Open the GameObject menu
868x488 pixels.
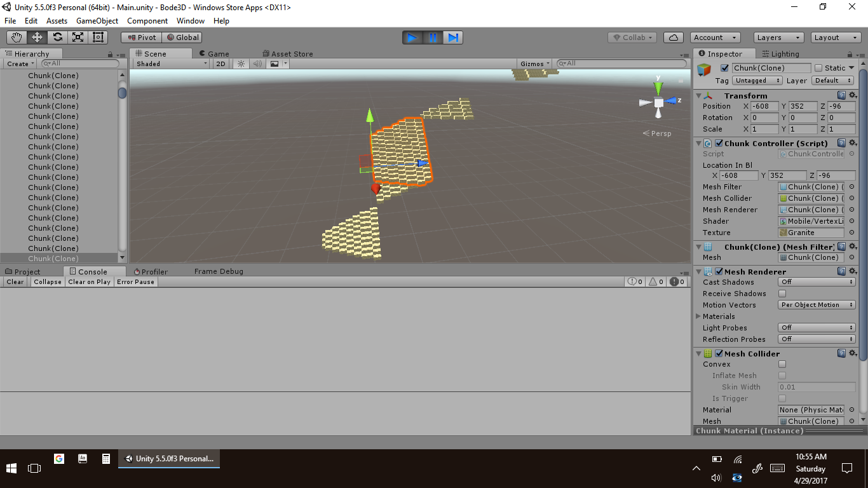click(x=97, y=21)
